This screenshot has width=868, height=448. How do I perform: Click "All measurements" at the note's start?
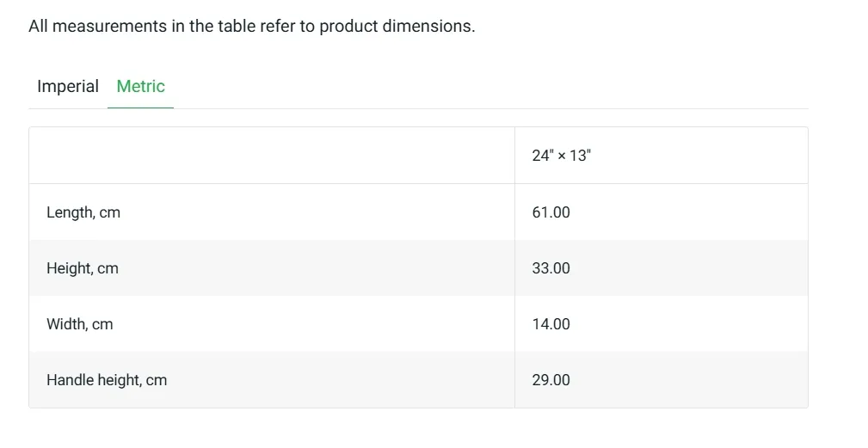coord(97,26)
